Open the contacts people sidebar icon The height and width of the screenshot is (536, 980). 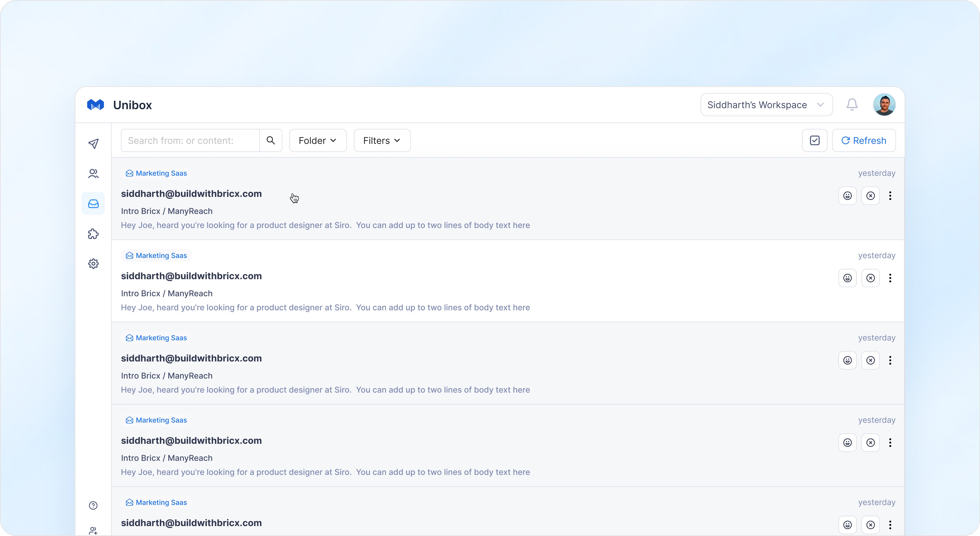tap(93, 174)
